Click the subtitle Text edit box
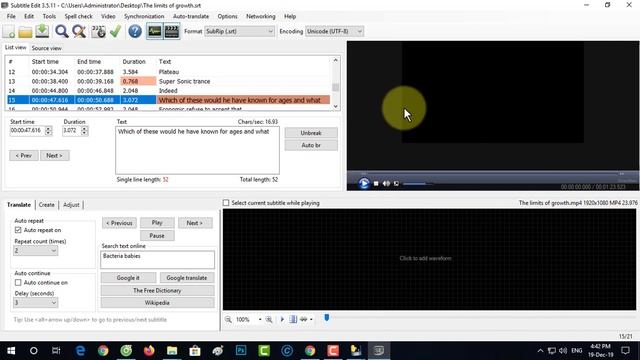The image size is (640, 360). 198,150
